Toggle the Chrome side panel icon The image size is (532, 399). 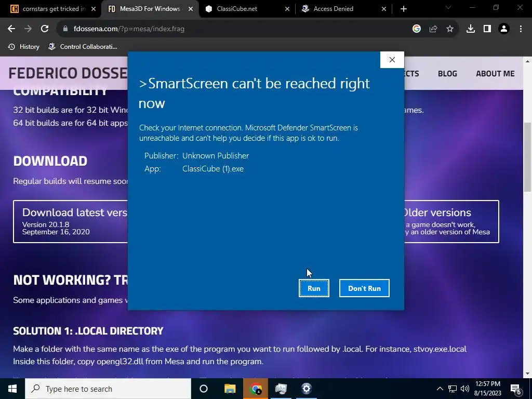point(487,29)
